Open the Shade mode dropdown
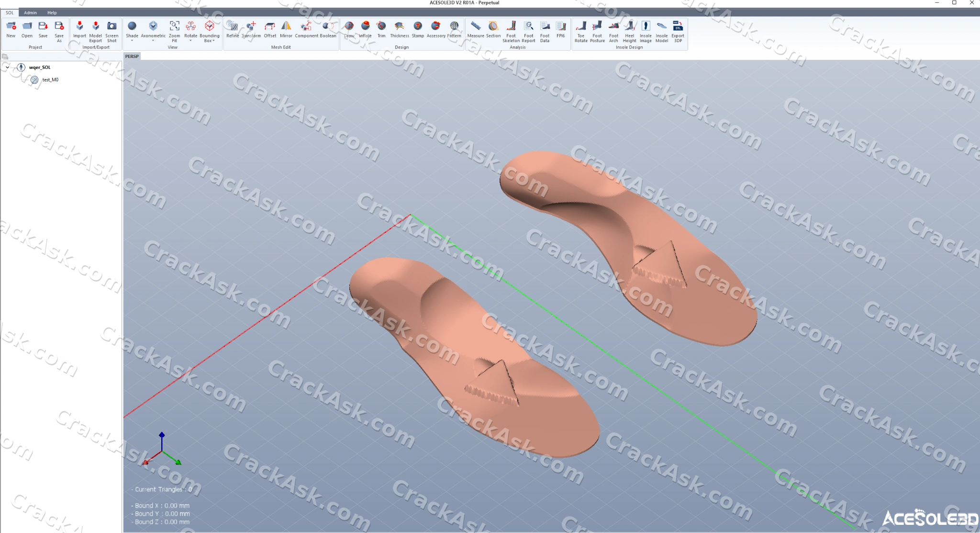The image size is (980, 533). tap(132, 40)
